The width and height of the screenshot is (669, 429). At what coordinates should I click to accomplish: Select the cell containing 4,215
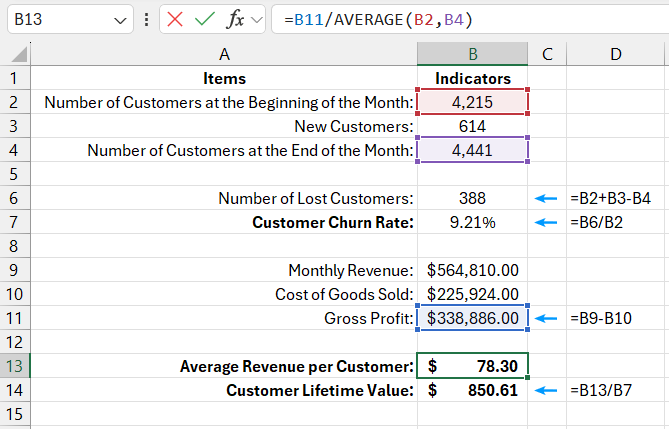tap(473, 102)
